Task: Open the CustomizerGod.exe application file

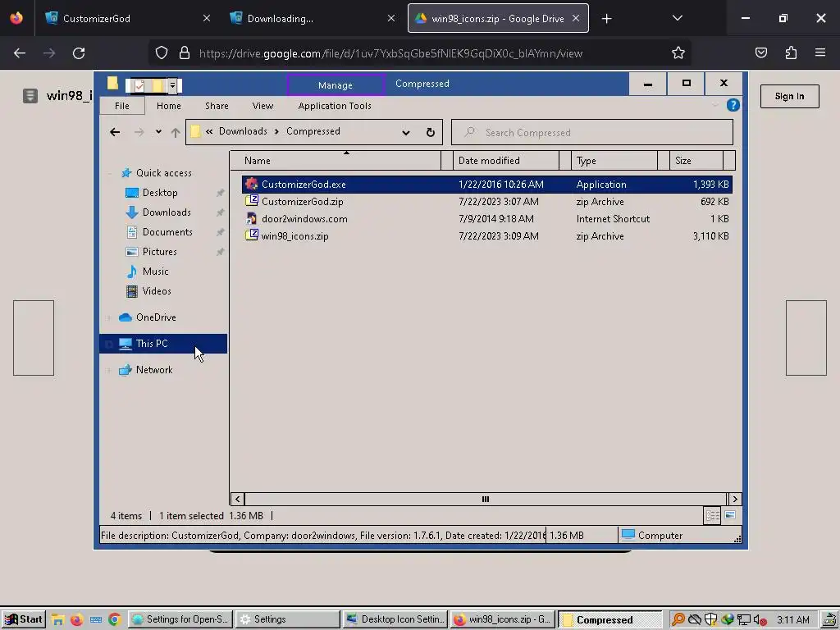Action: pyautogui.click(x=486, y=185)
